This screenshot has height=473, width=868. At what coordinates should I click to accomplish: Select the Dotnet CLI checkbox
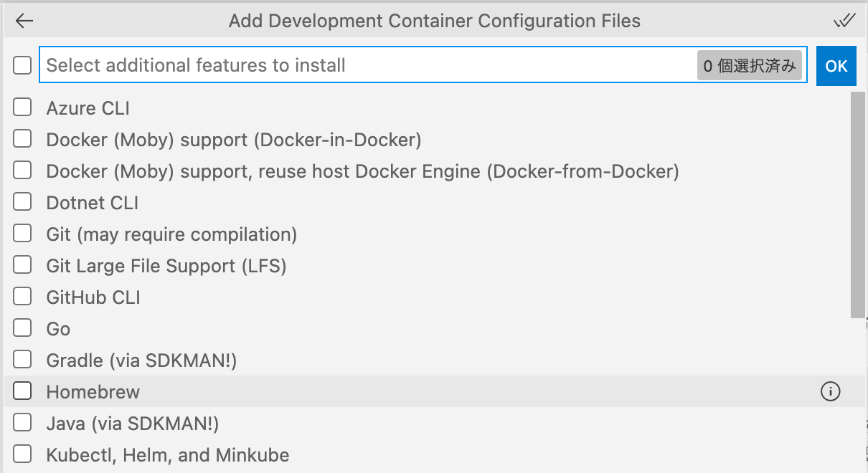[22, 202]
